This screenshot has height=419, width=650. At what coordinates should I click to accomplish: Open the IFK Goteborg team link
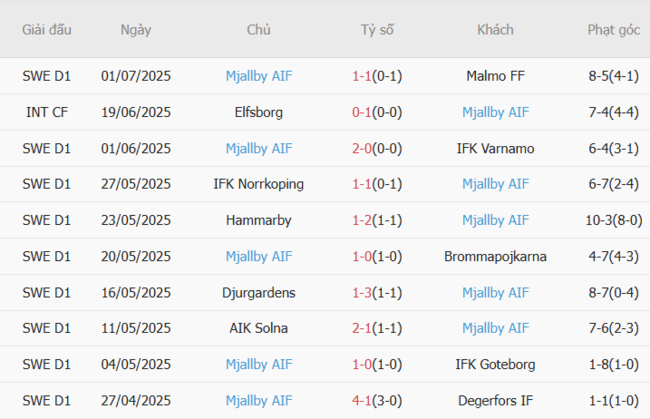pos(495,364)
